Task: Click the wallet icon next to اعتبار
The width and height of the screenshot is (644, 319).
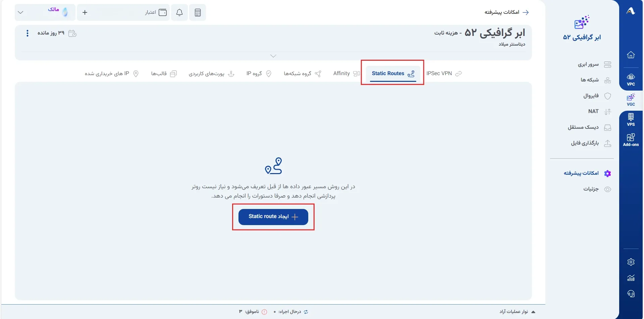Action: click(163, 12)
